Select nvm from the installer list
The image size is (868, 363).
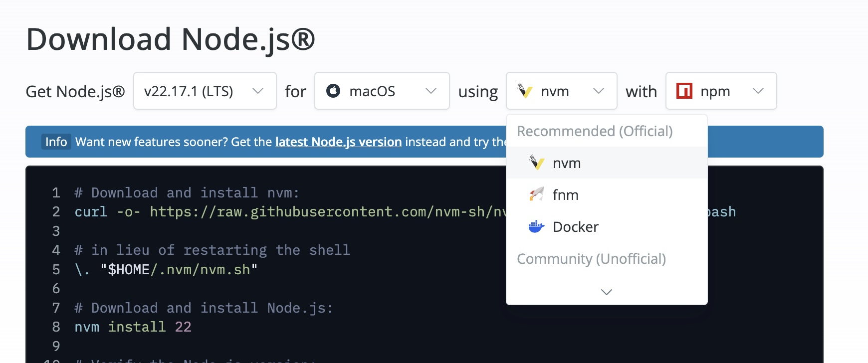tap(607, 163)
